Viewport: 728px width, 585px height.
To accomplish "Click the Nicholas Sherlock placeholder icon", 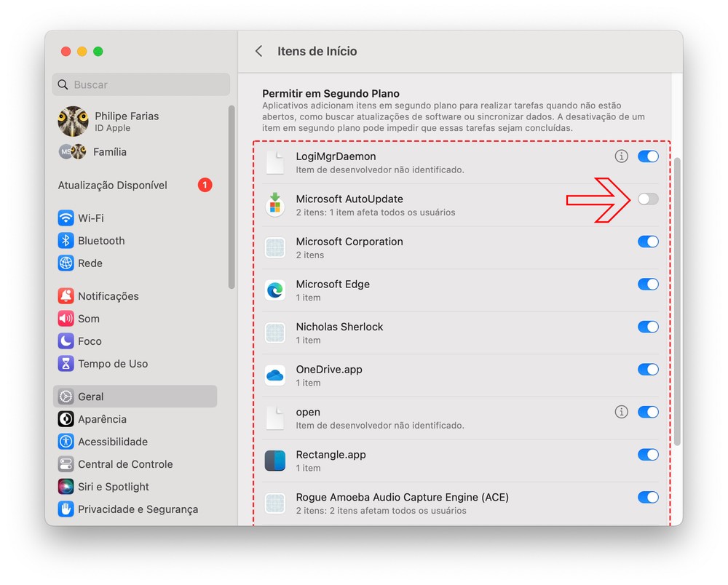I will [x=275, y=333].
